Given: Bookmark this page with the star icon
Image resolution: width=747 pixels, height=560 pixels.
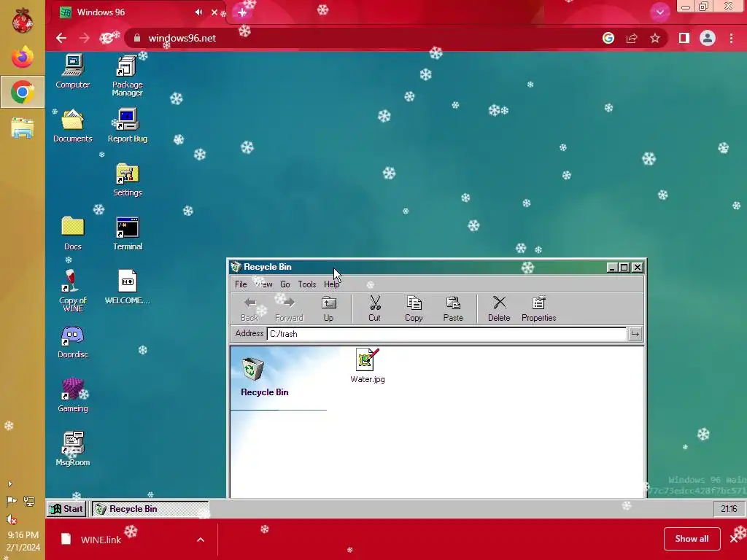Looking at the screenshot, I should coord(655,38).
